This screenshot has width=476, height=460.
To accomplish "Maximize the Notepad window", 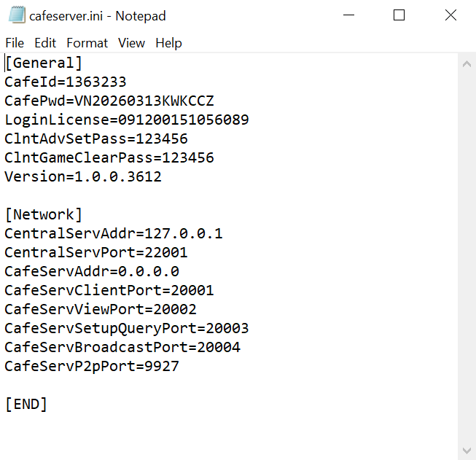I will (399, 15).
